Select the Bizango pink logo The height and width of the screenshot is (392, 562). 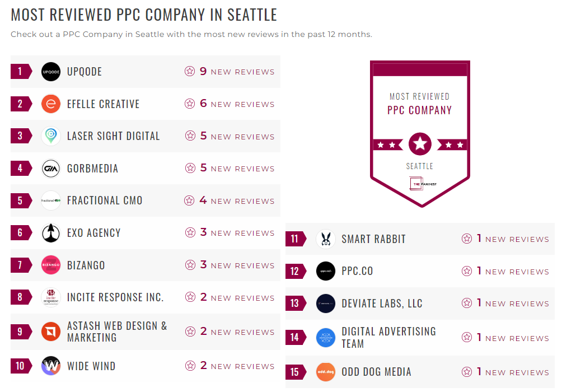pos(50,265)
